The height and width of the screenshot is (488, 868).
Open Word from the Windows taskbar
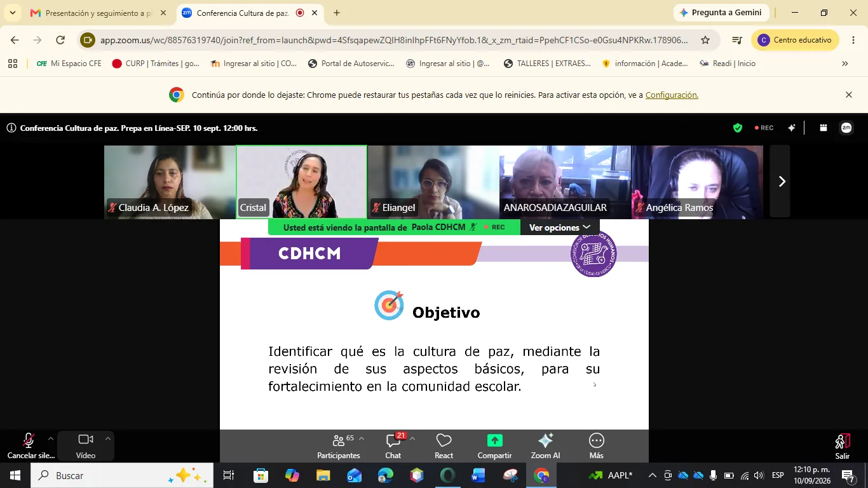click(x=478, y=475)
